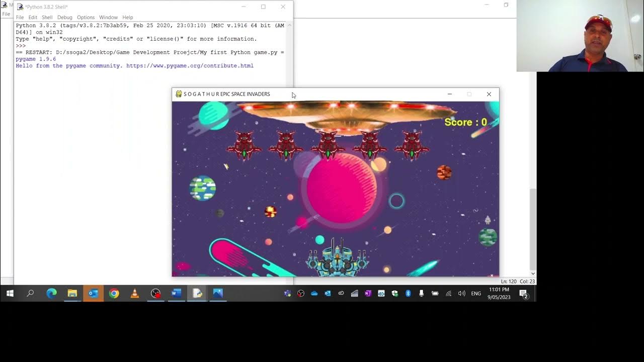Click the up scroll arrow in Python Shell
This screenshot has height=362, width=644.
coord(289,25)
